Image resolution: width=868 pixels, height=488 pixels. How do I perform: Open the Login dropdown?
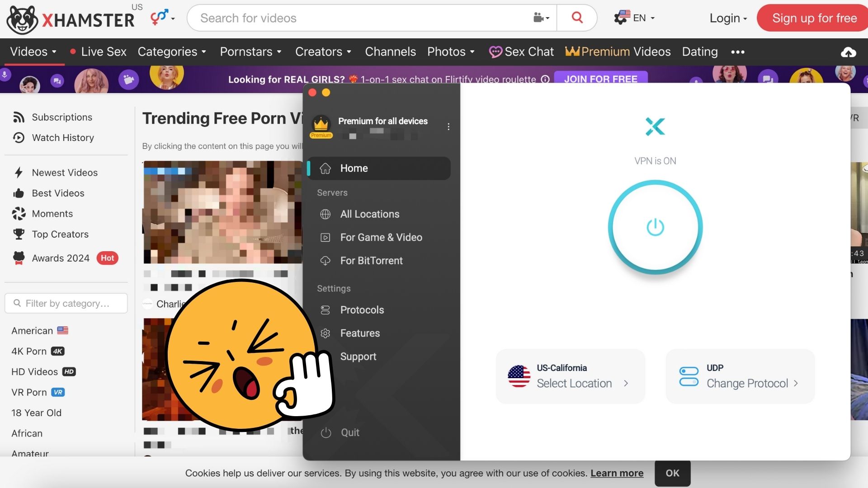pyautogui.click(x=727, y=18)
